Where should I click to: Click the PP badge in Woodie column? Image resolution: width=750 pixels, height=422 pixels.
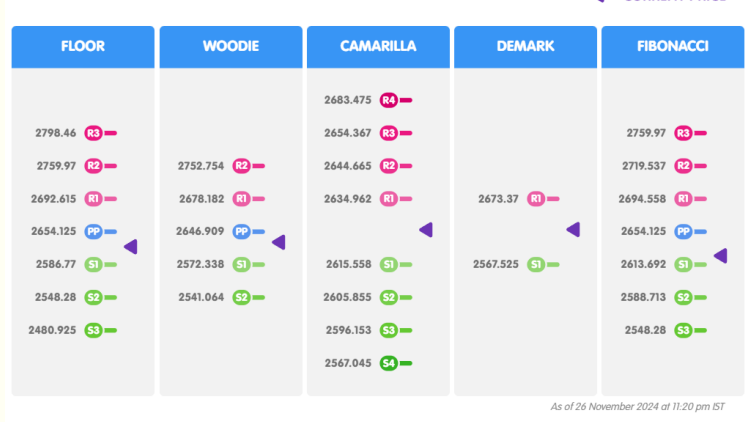(241, 231)
